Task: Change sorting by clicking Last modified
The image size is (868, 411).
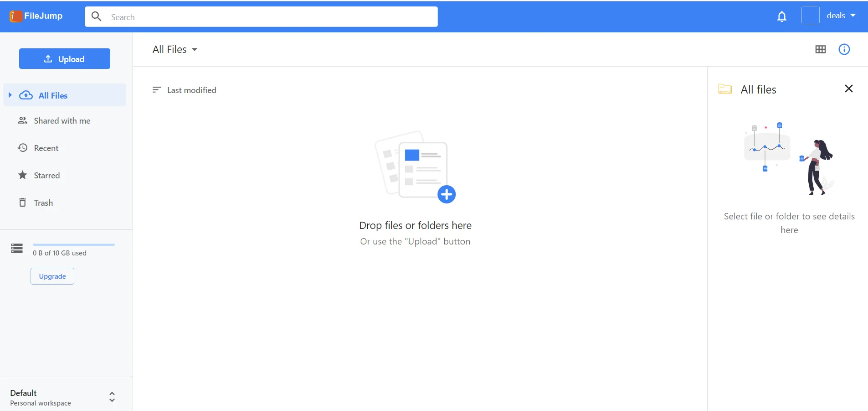Action: coord(191,90)
